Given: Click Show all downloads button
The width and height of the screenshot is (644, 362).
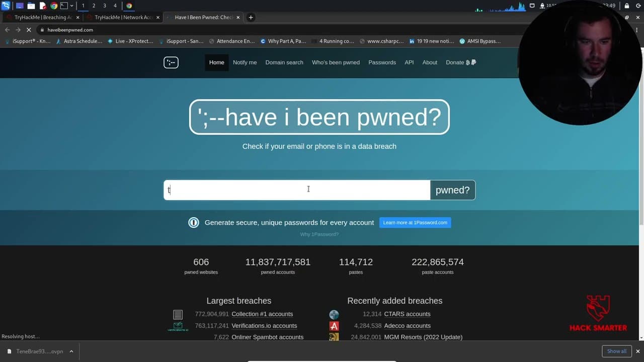Looking at the screenshot, I should click(x=617, y=351).
